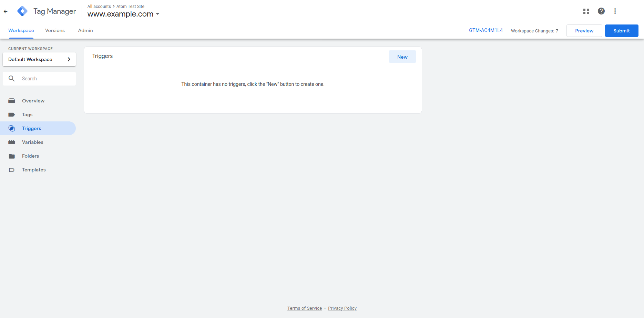The image size is (644, 318).
Task: Open the Default Workspace selector
Action: click(39, 59)
